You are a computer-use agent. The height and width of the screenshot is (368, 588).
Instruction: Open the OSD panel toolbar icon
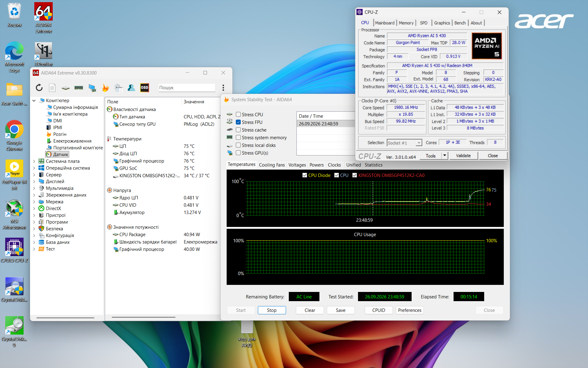click(145, 88)
